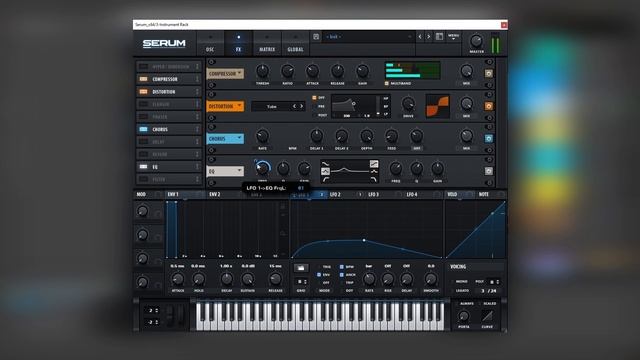
Task: Click the portamento Curve icon
Action: point(487,316)
